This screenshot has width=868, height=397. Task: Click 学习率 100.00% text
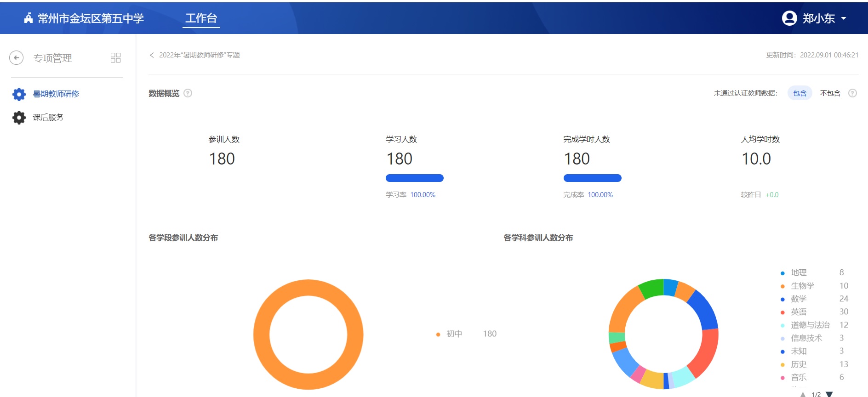click(x=411, y=195)
